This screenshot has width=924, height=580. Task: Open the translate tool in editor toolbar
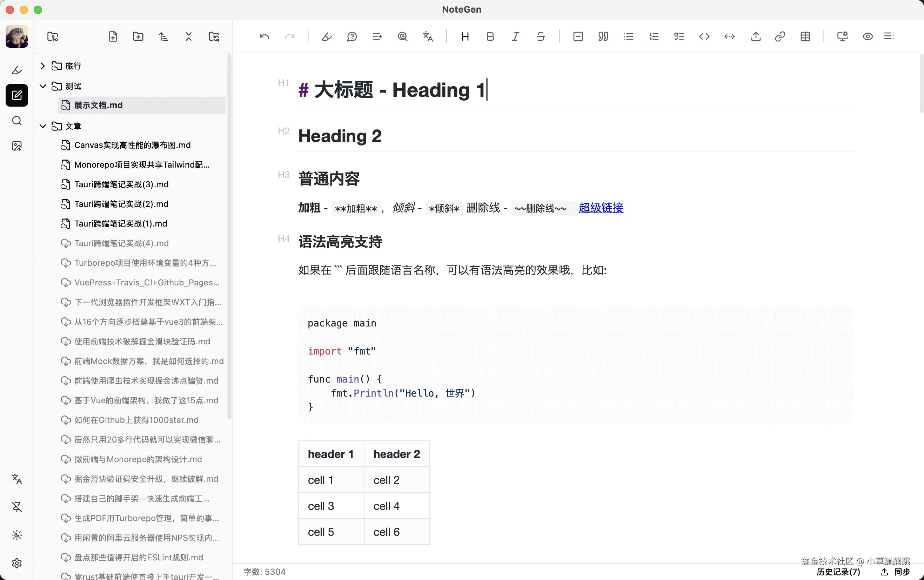[428, 36]
